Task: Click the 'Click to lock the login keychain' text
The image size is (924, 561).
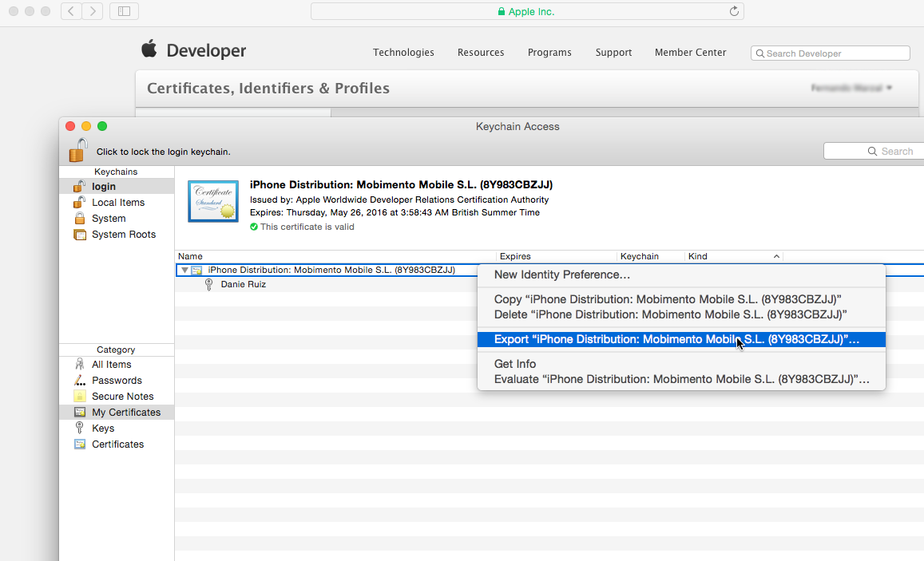Action: 163,152
